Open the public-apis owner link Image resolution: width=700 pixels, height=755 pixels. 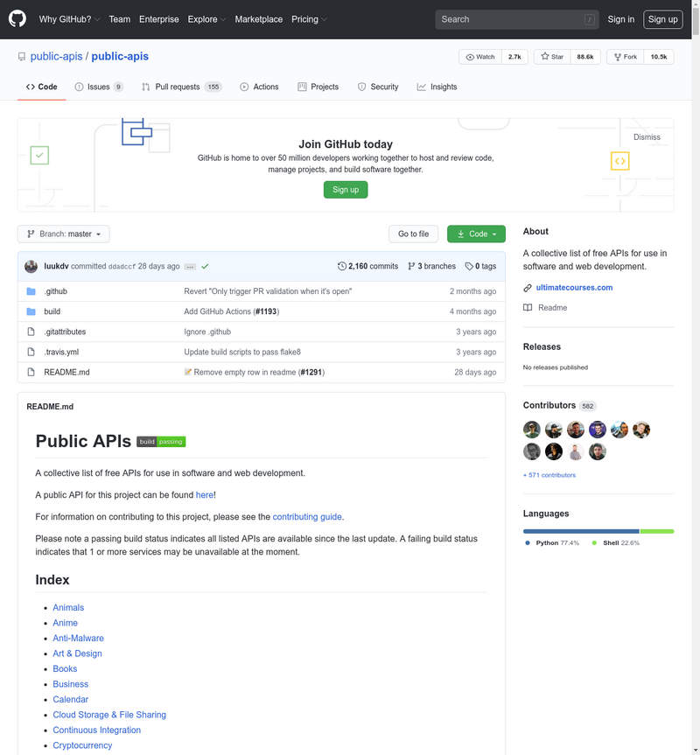coord(56,56)
